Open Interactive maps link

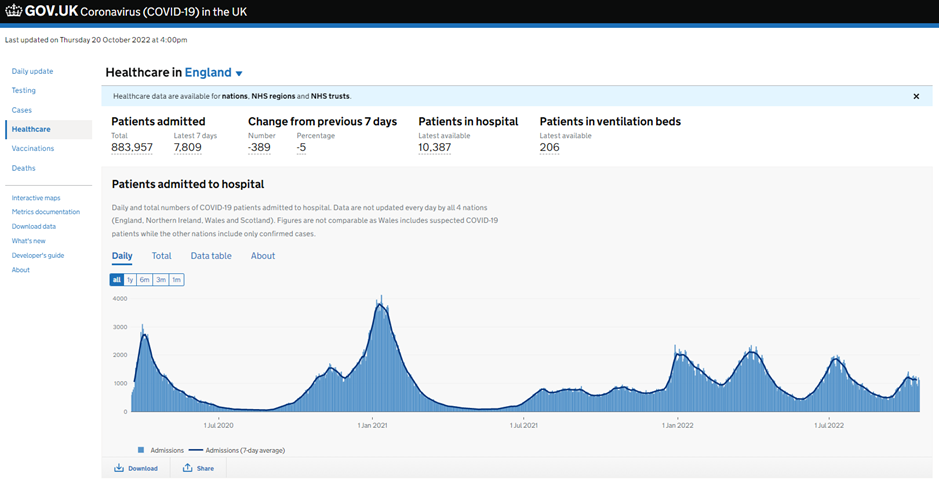[36, 198]
